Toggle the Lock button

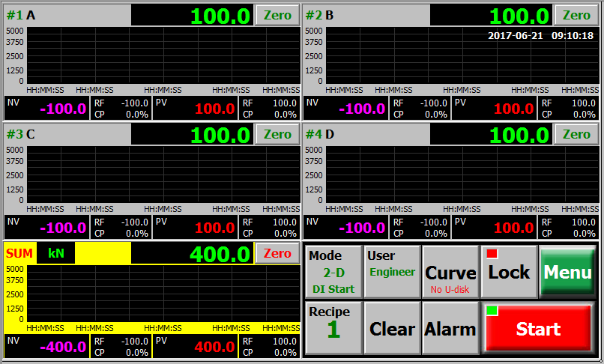pos(509,272)
